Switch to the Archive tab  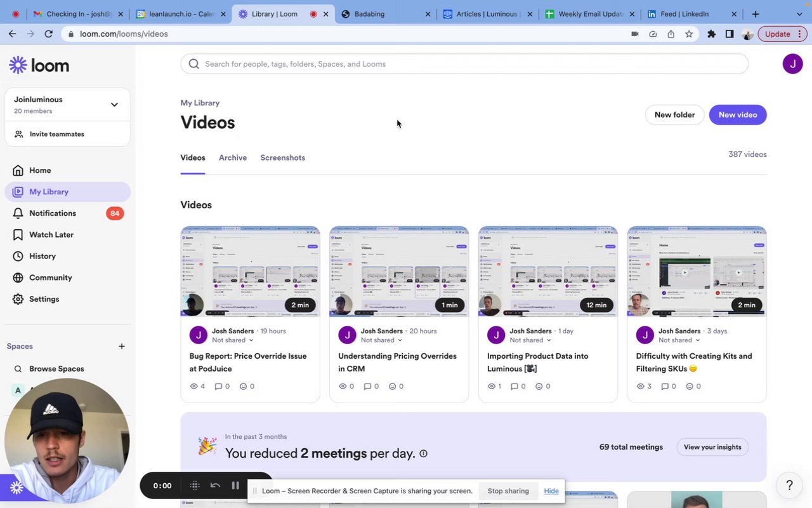click(233, 157)
